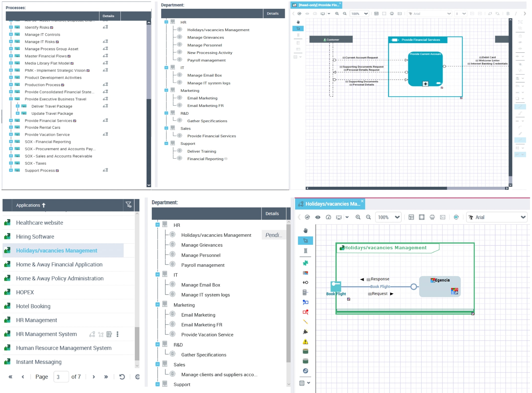The height and width of the screenshot is (393, 532).
Task: Activate the pointer selection tool in lower palette
Action: (x=305, y=241)
